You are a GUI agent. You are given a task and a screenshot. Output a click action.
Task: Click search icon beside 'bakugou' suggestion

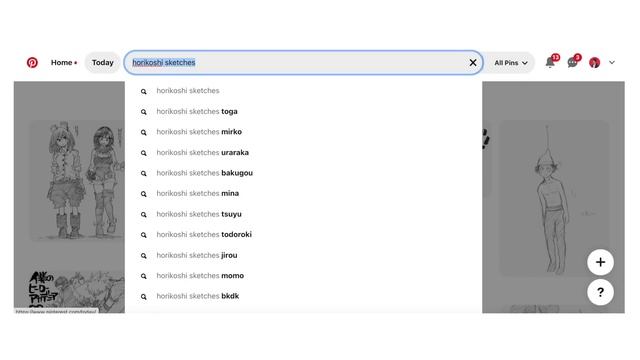[144, 173]
